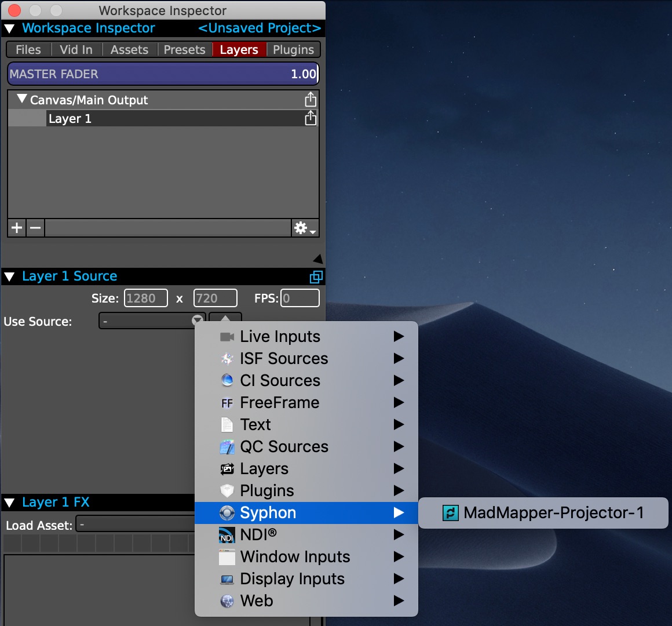Collapse the Layer 1 Source section
672x626 pixels.
9,276
